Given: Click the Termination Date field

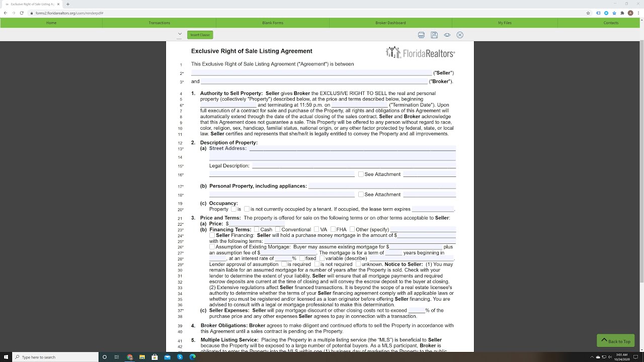Looking at the screenshot, I should (x=359, y=105).
